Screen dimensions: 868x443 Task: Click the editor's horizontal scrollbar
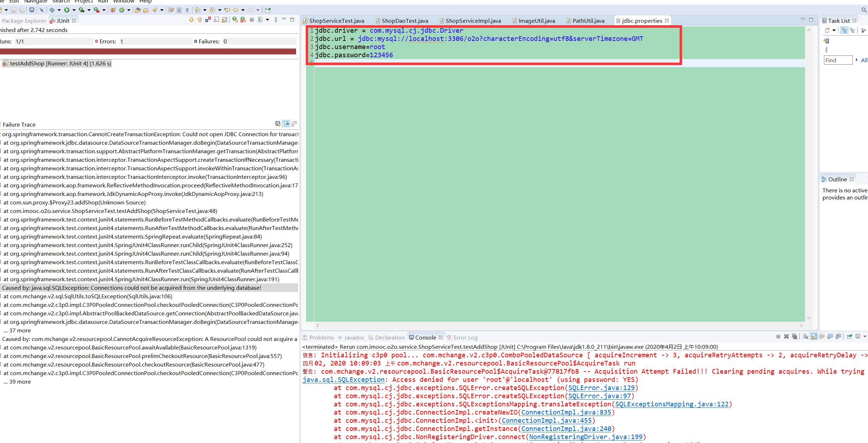pos(559,325)
